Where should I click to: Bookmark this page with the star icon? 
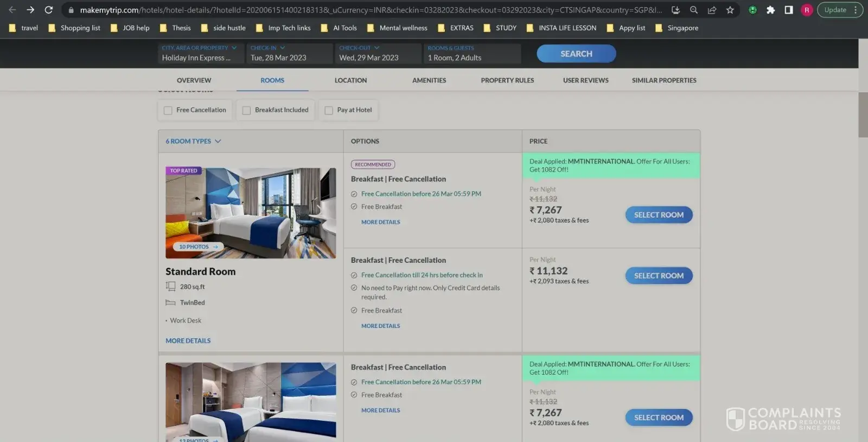[x=730, y=10]
